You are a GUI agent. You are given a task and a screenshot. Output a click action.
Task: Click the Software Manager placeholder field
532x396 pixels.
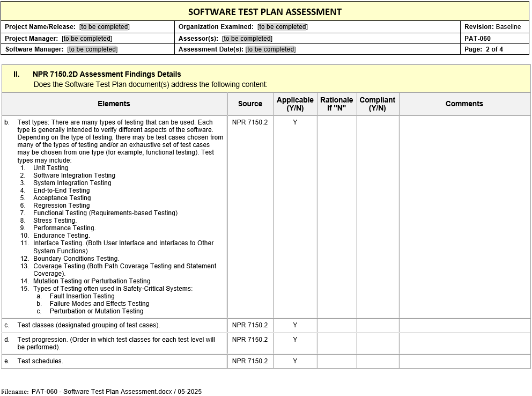point(92,49)
